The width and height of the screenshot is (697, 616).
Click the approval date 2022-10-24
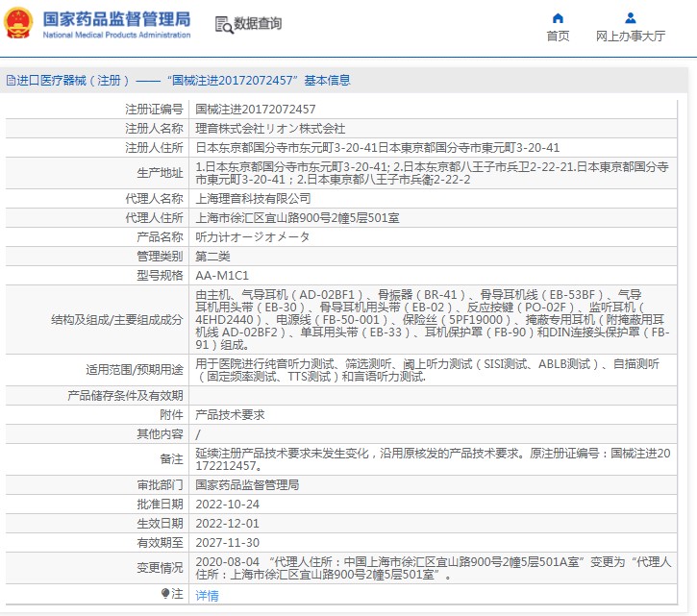228,505
